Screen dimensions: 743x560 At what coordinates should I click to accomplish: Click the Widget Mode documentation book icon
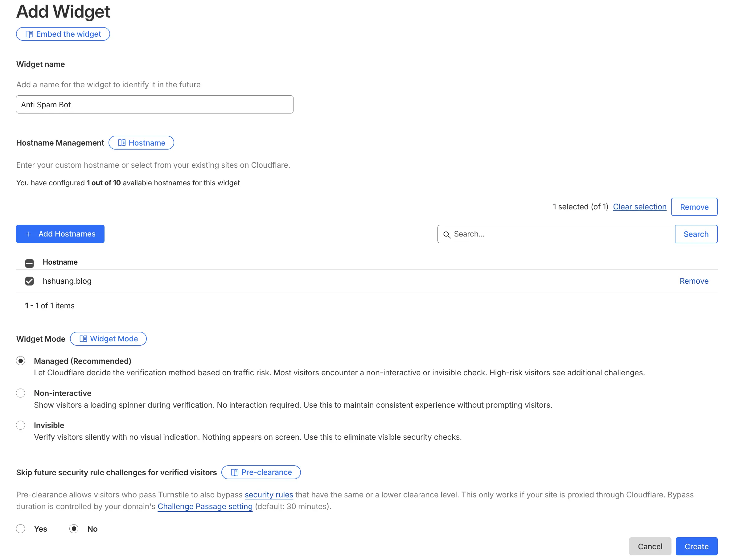pos(83,339)
